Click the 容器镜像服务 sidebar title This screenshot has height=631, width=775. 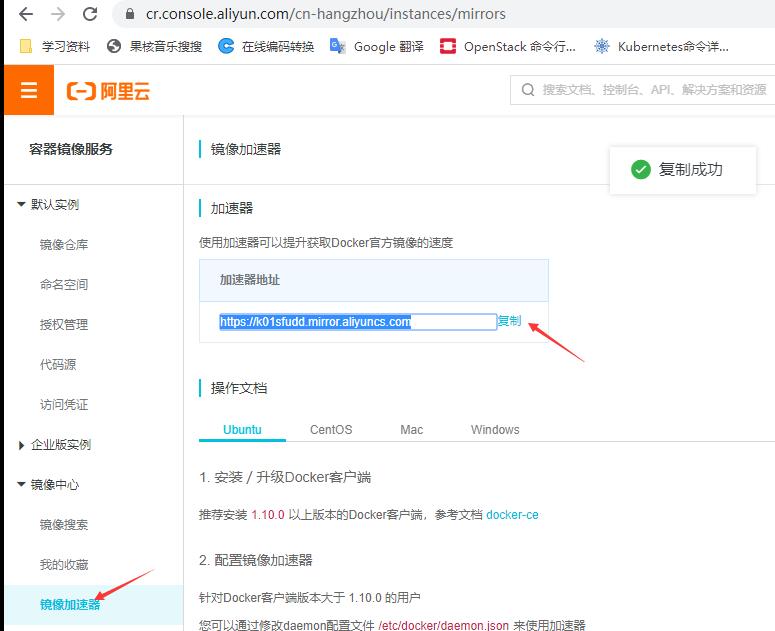71,149
